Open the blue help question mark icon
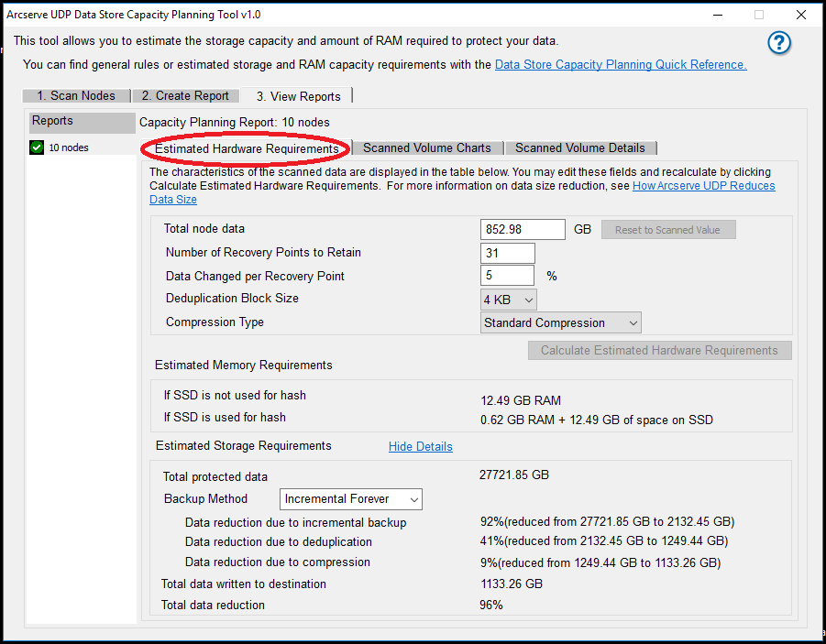Screen dimensions: 826x644 click(x=779, y=43)
